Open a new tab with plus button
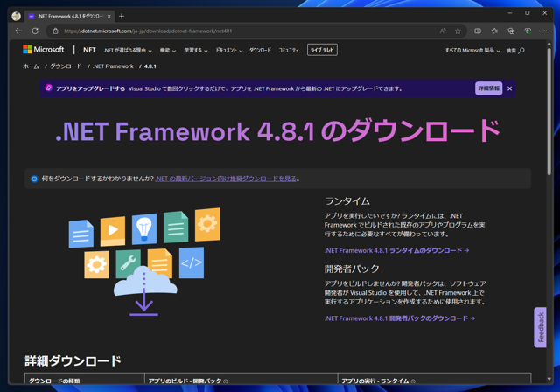Screen dimensions: 560x392 (x=122, y=16)
